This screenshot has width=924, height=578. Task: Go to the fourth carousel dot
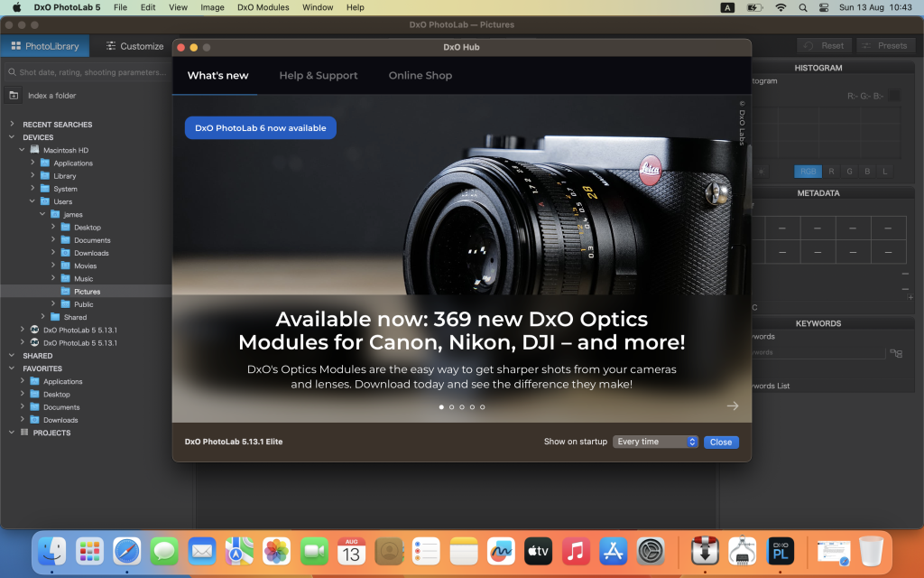(x=472, y=407)
